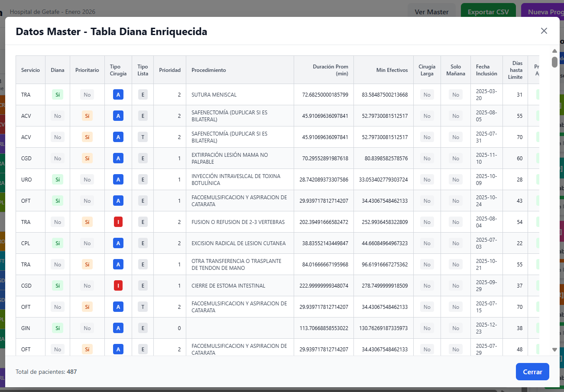Click the vertical scrollbar thumb of the table
The height and width of the screenshot is (392, 564).
(x=554, y=63)
